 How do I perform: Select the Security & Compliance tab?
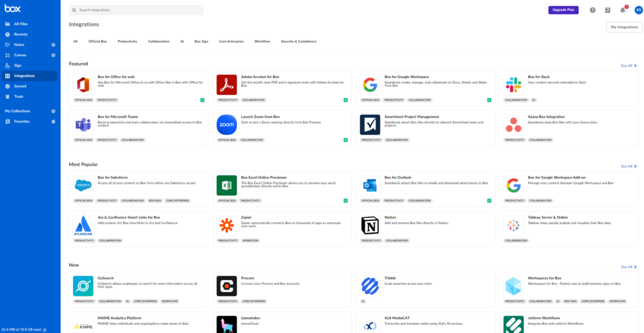click(x=298, y=42)
